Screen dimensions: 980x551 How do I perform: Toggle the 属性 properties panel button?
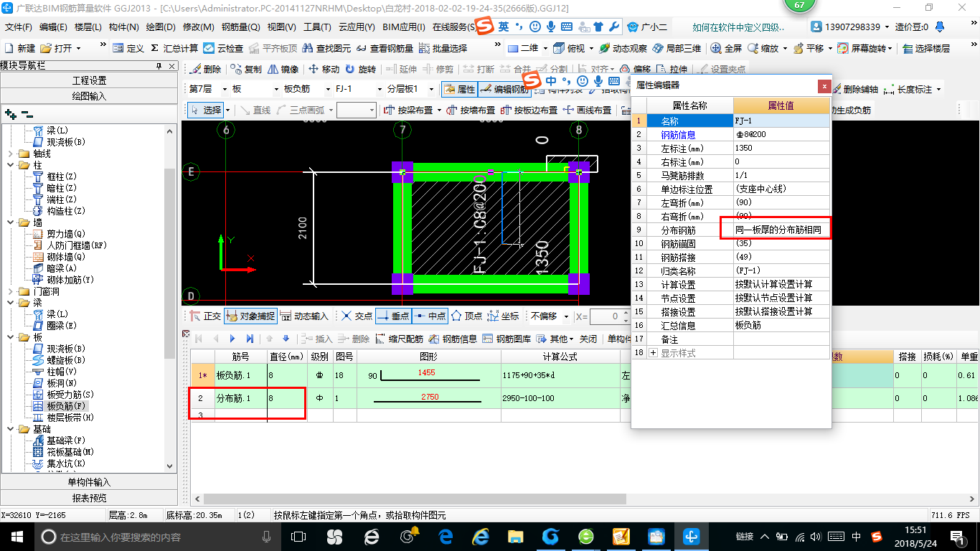459,90
